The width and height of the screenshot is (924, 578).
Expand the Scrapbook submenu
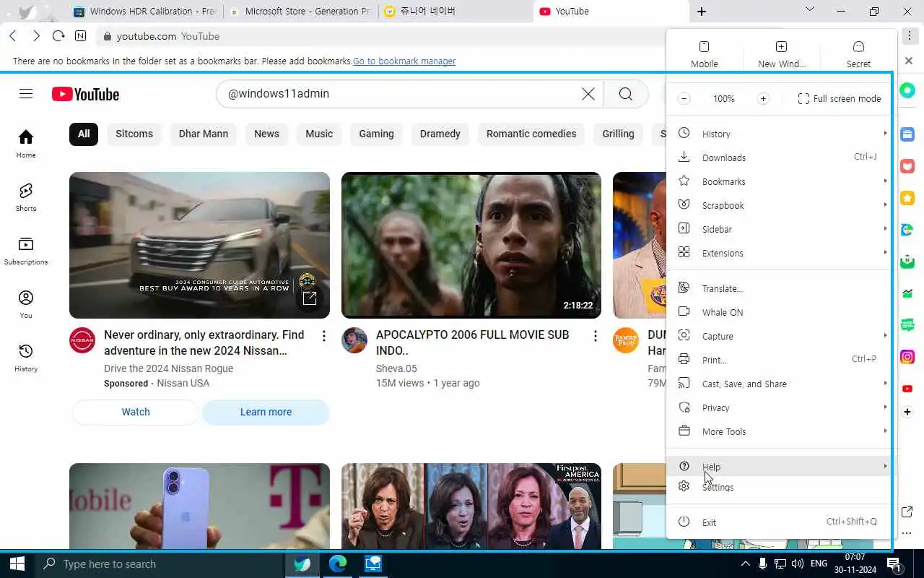pyautogui.click(x=780, y=205)
